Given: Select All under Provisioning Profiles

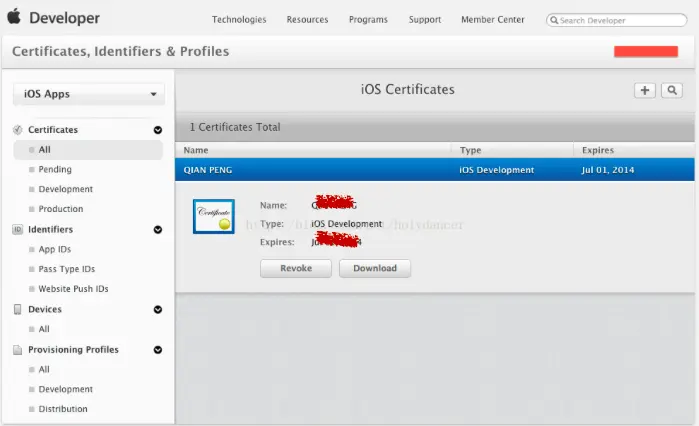Looking at the screenshot, I should pos(44,369).
